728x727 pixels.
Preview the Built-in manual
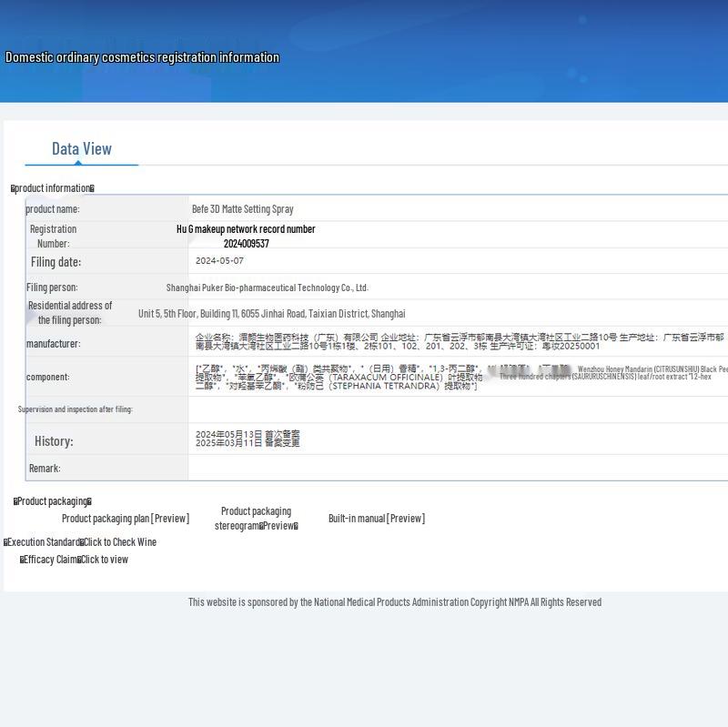(x=376, y=519)
